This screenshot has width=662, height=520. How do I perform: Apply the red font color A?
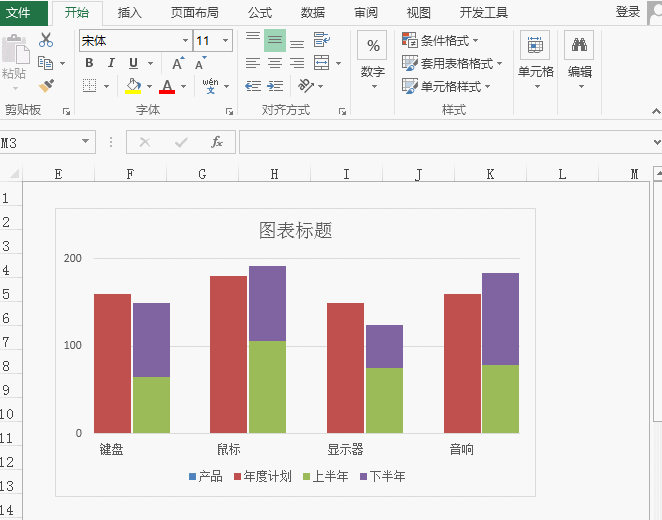tap(167, 86)
